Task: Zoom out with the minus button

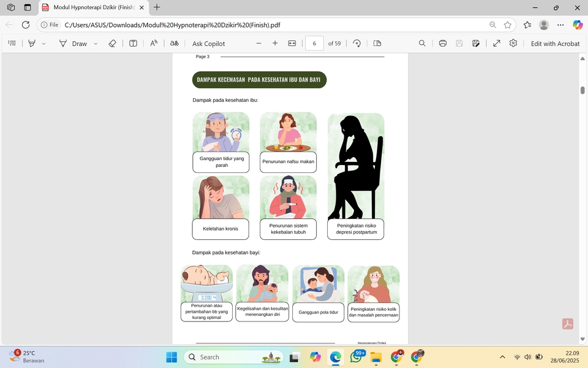Action: pyautogui.click(x=258, y=43)
